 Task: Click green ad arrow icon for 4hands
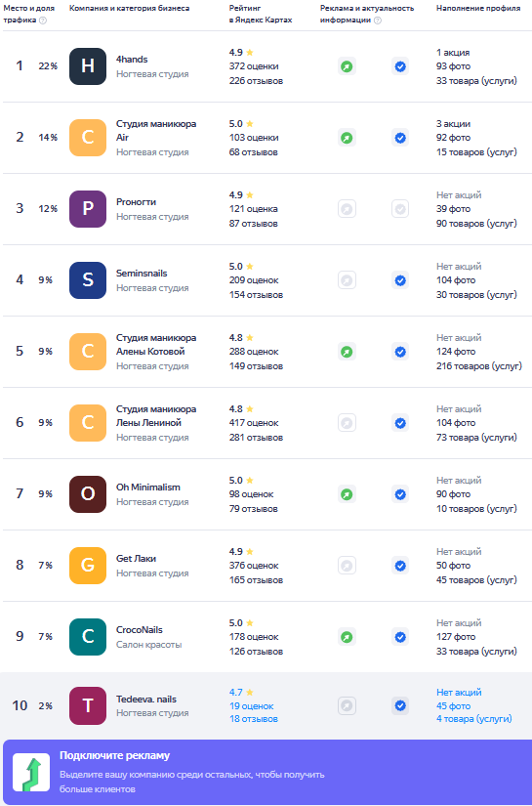[348, 66]
